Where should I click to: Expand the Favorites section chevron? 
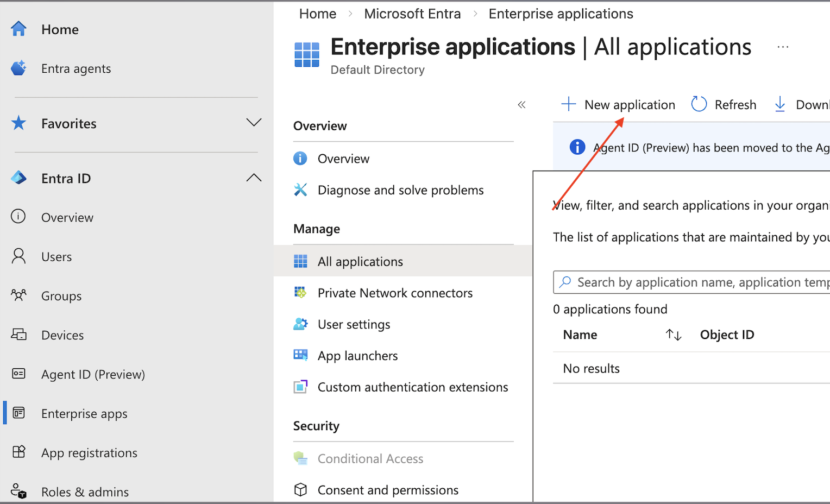pyautogui.click(x=254, y=123)
